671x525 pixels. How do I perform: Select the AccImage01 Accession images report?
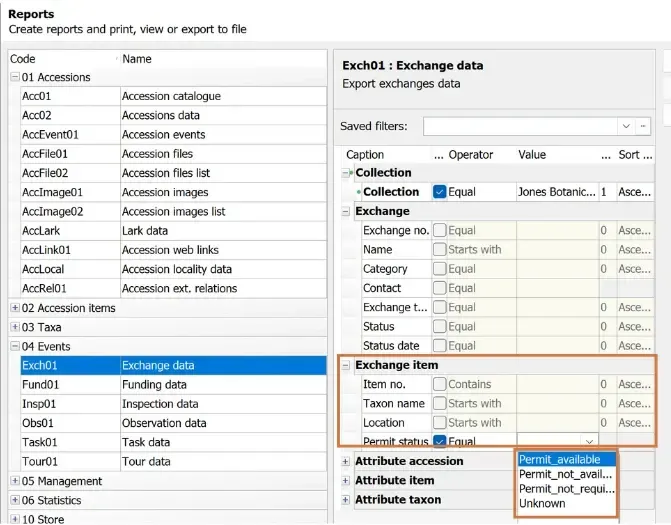(x=173, y=192)
